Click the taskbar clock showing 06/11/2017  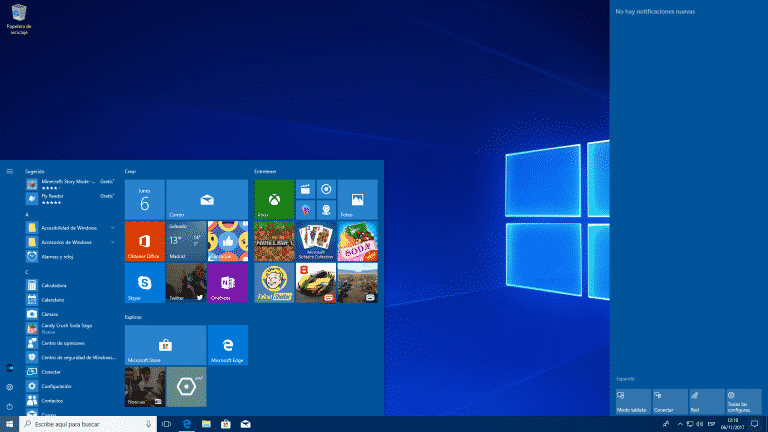point(732,424)
